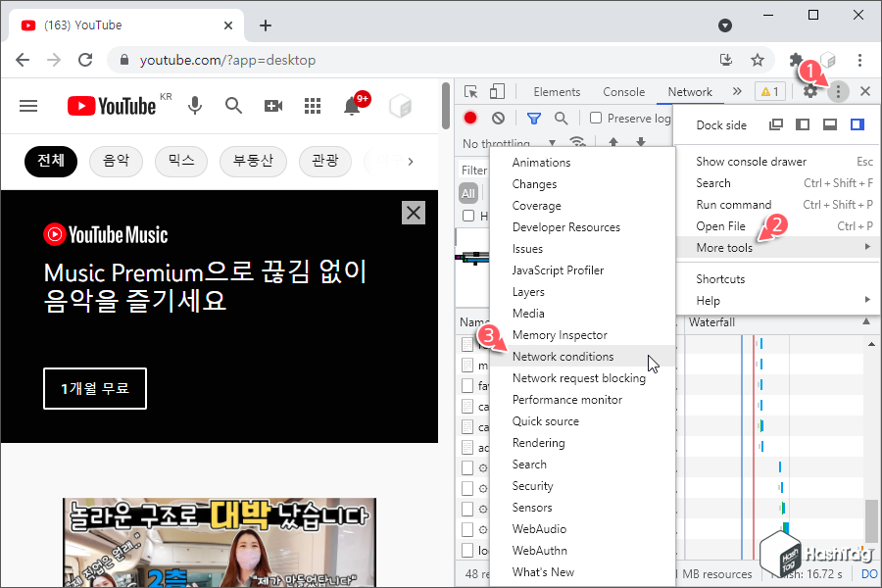
Task: Open DevTools settings gear icon
Action: click(x=811, y=90)
